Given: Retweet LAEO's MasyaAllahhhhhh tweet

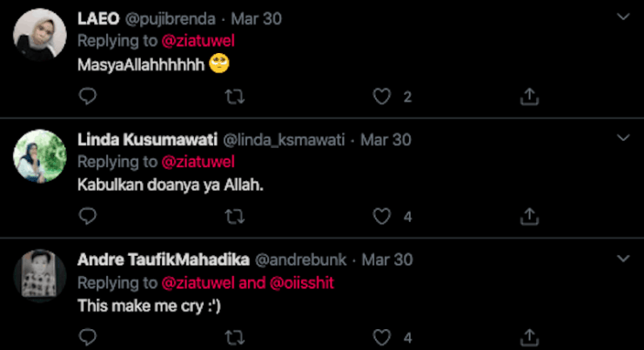Looking at the screenshot, I should (235, 97).
